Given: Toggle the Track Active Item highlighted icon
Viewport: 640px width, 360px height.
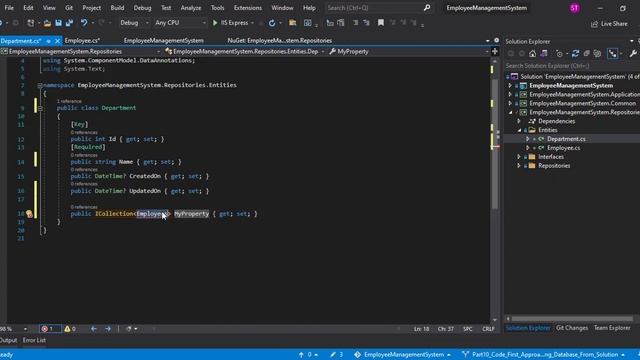Looking at the screenshot, I should point(613,53).
